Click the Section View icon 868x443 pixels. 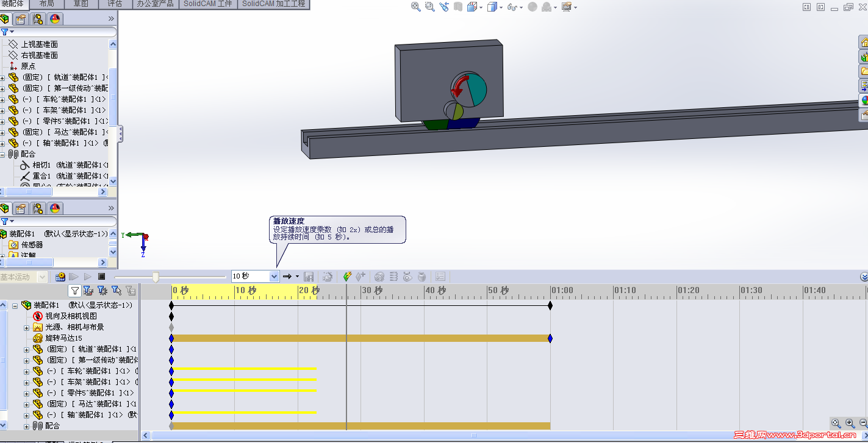click(x=458, y=7)
